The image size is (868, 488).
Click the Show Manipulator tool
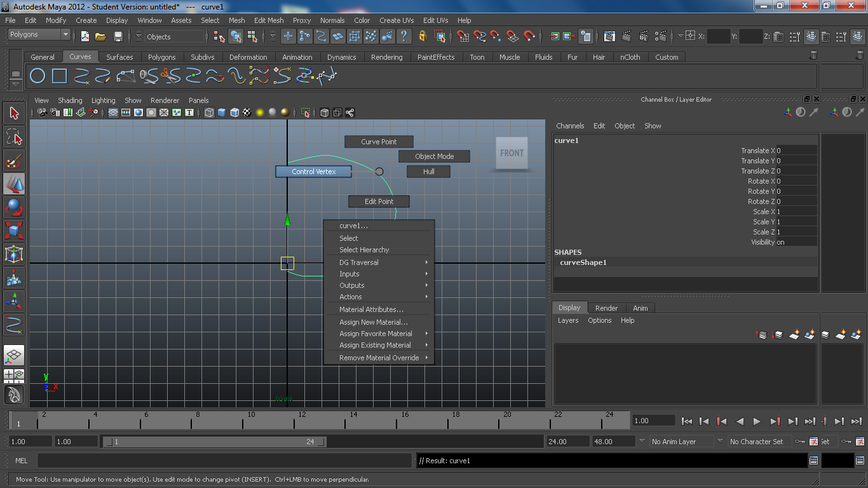click(x=14, y=302)
